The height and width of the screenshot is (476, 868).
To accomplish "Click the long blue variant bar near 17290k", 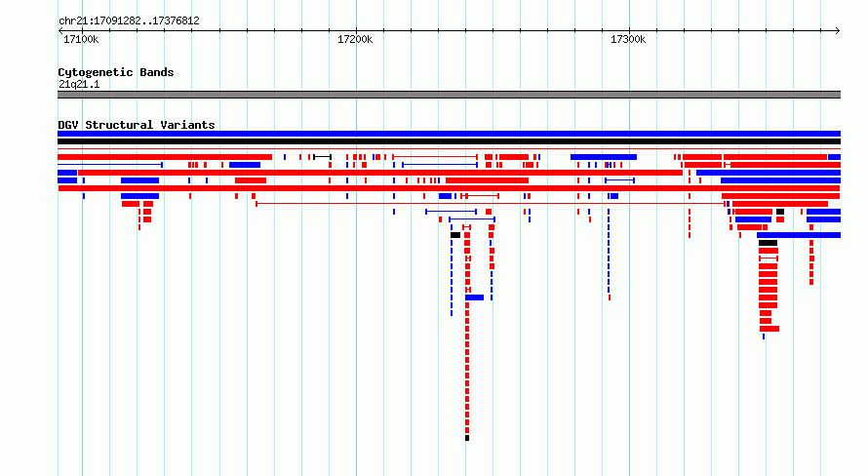I will coord(604,157).
